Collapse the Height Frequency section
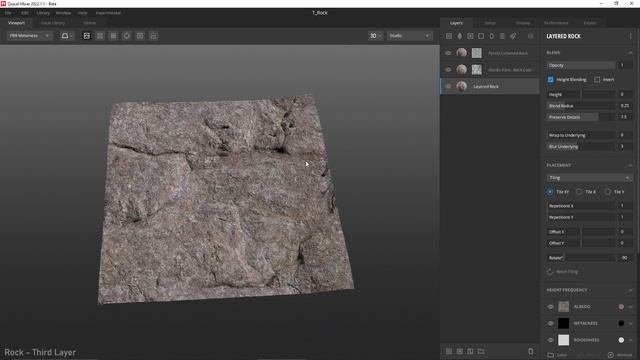This screenshot has height=360, width=640. [631, 290]
